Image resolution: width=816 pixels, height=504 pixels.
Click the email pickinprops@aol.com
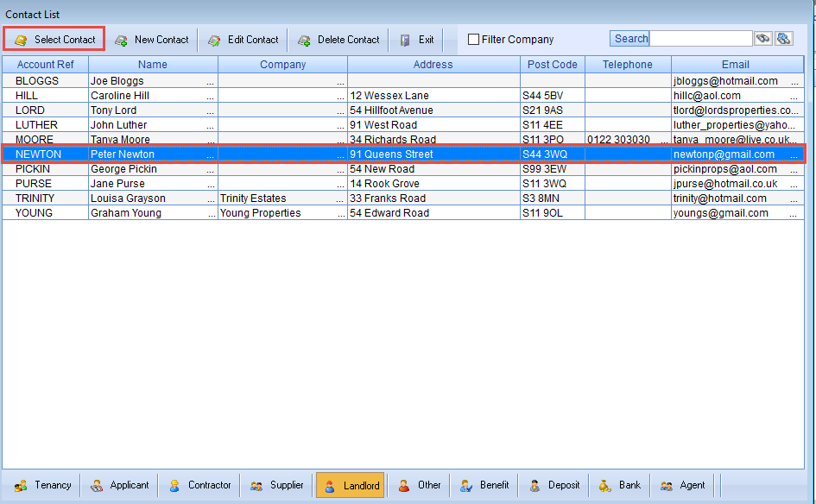pyautogui.click(x=725, y=169)
